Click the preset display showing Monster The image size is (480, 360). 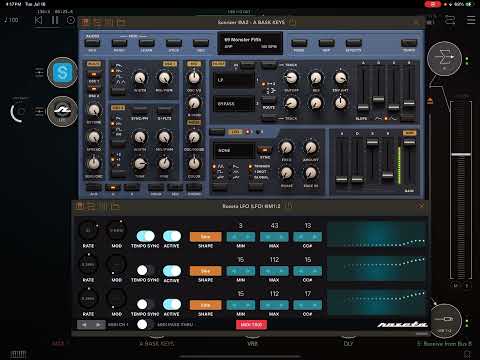click(250, 43)
